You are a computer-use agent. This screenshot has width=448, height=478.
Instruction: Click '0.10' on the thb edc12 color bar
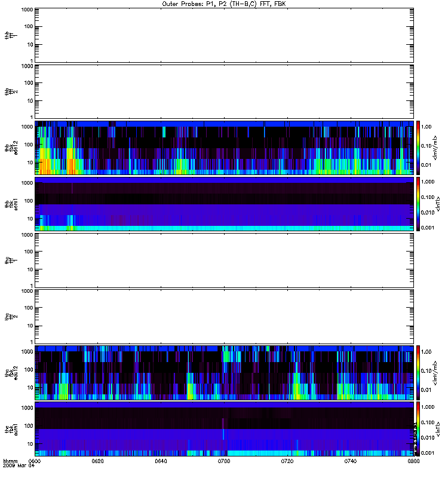coord(426,146)
